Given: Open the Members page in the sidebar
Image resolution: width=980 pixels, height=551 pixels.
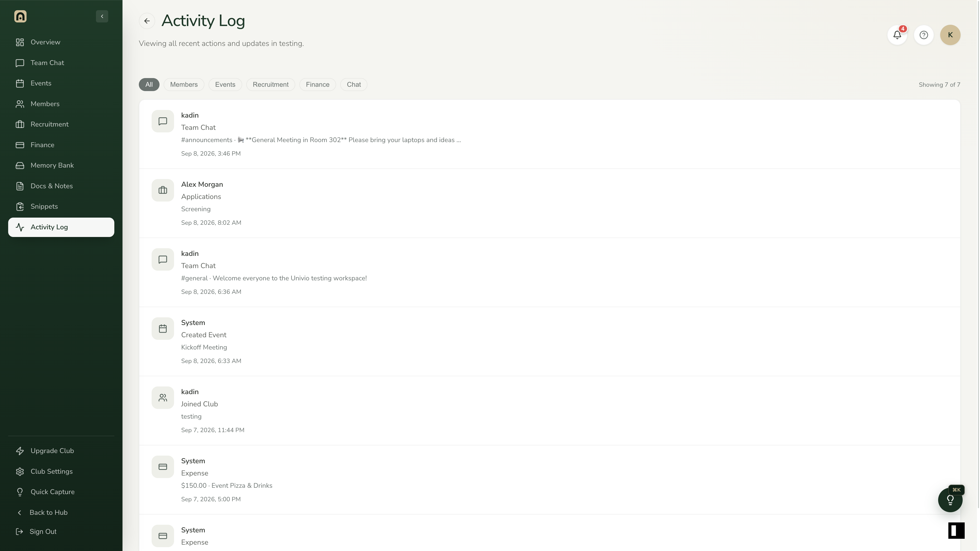Looking at the screenshot, I should point(61,104).
